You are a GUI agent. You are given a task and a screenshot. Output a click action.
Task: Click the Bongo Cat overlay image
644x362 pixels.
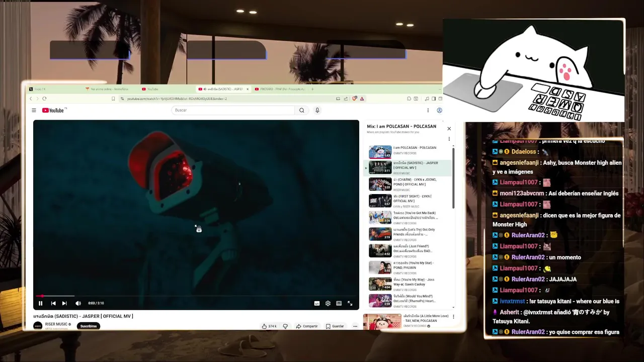[534, 70]
